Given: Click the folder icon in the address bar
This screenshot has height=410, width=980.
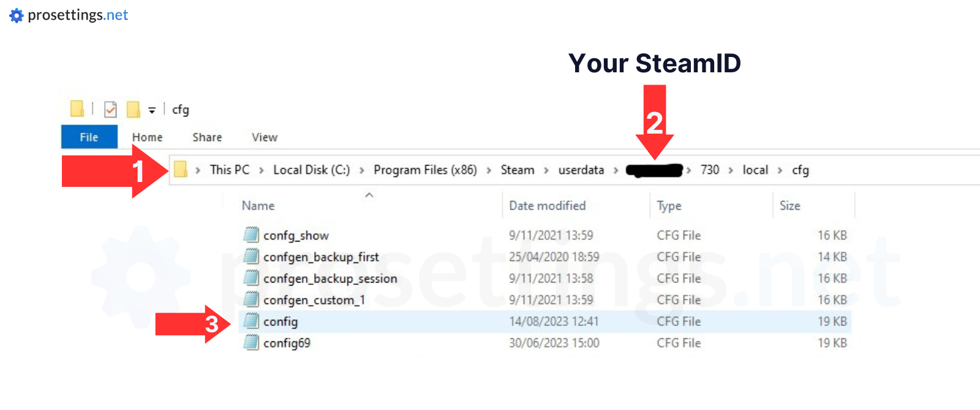Looking at the screenshot, I should (x=180, y=169).
